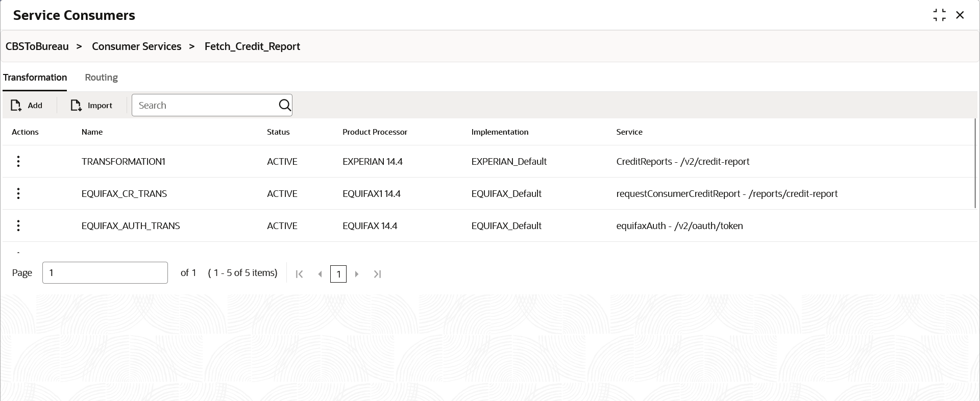Click EQUIFAX_Default in EQUIFAX_AUTH_TRANS row
The image size is (980, 401).
(x=506, y=226)
